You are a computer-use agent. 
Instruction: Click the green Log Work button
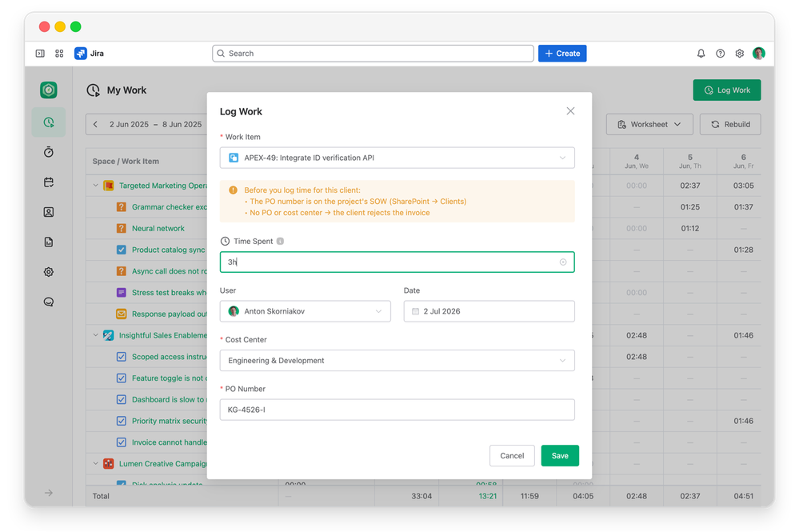727,90
